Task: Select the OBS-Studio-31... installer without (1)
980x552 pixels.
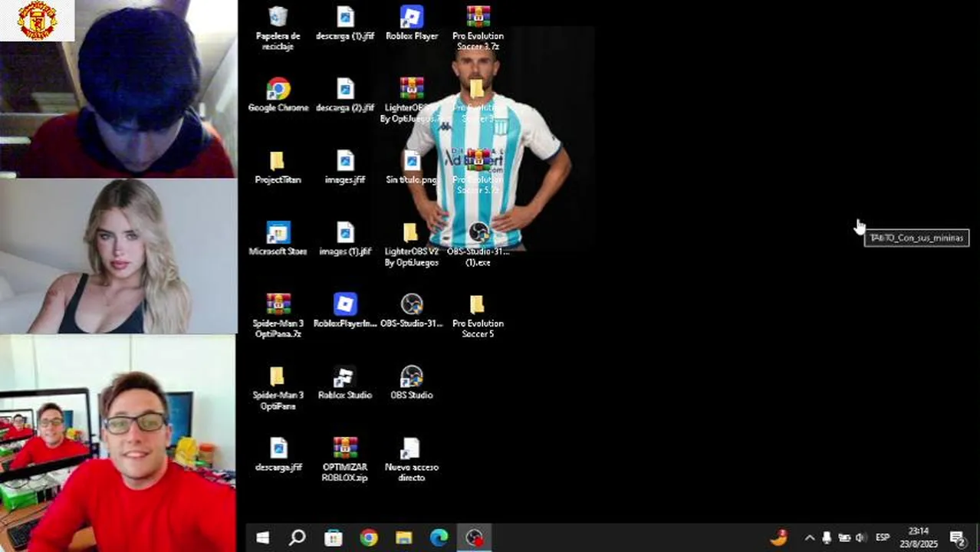Action: tap(412, 310)
